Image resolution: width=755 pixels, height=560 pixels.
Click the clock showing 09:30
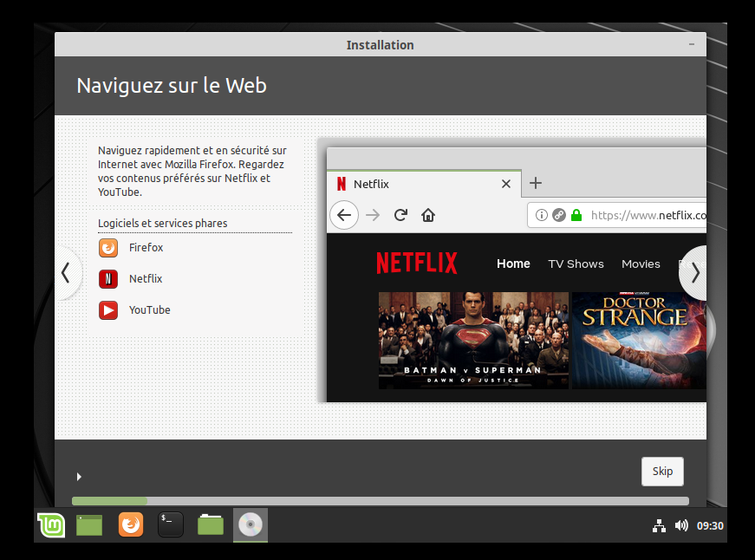point(710,526)
